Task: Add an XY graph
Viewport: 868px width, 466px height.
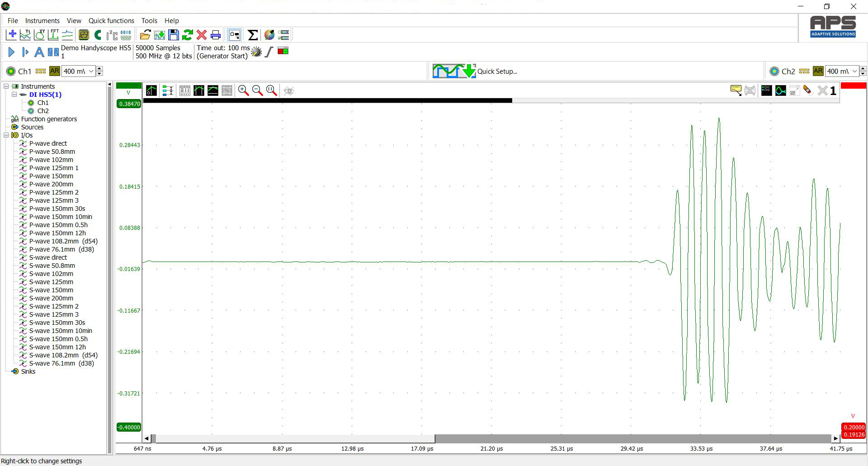Action: 39,35
